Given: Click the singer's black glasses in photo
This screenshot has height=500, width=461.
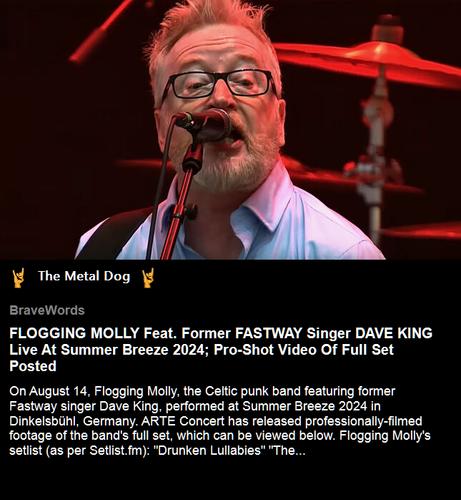Looking at the screenshot, I should [220, 83].
